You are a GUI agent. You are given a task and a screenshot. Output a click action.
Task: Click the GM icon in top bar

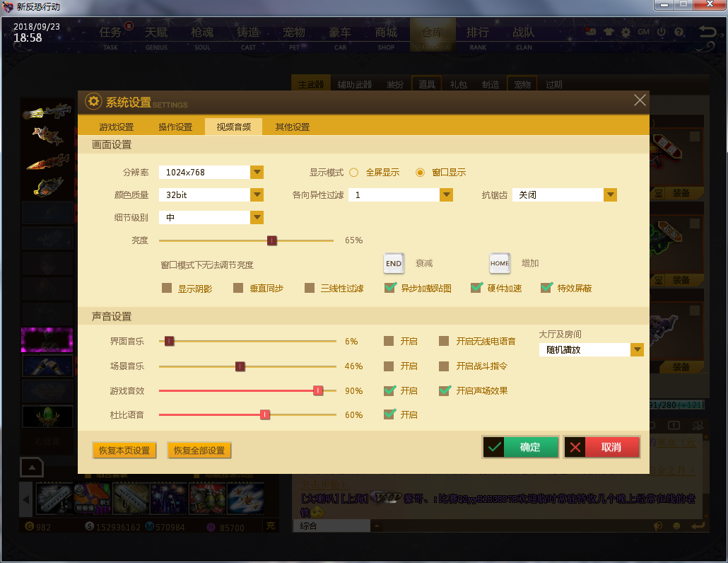pos(643,32)
